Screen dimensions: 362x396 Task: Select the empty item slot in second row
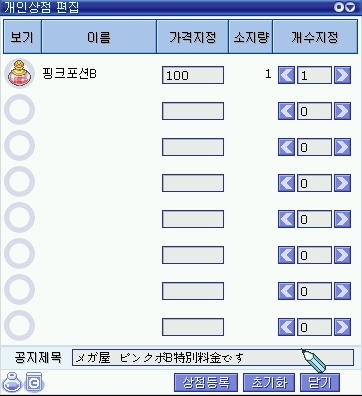click(20, 110)
